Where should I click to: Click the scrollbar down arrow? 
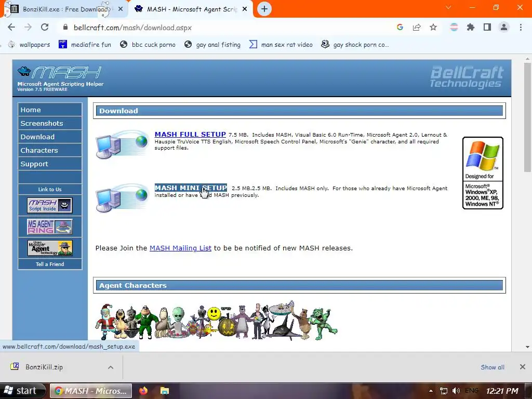(527, 347)
